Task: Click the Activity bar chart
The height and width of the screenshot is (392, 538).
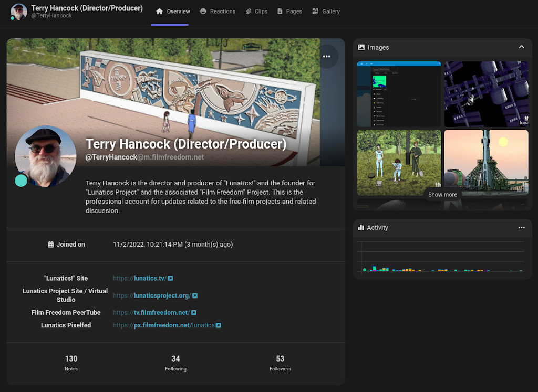Action: (442, 257)
